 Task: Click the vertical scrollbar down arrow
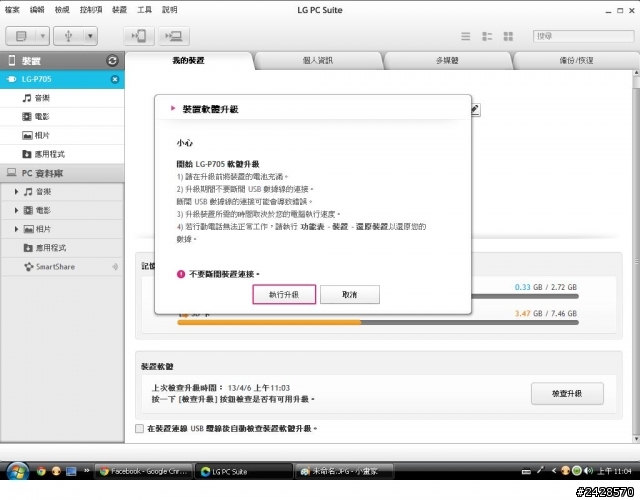click(x=636, y=439)
